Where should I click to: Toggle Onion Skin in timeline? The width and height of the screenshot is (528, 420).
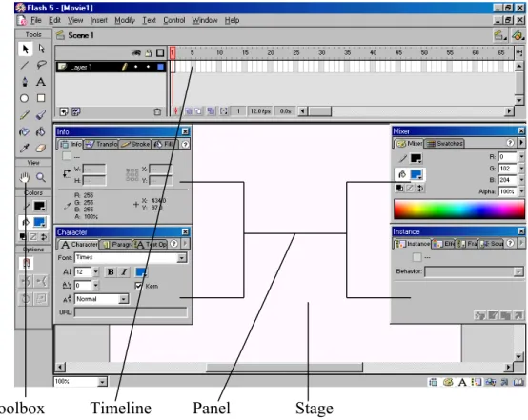tap(189, 111)
